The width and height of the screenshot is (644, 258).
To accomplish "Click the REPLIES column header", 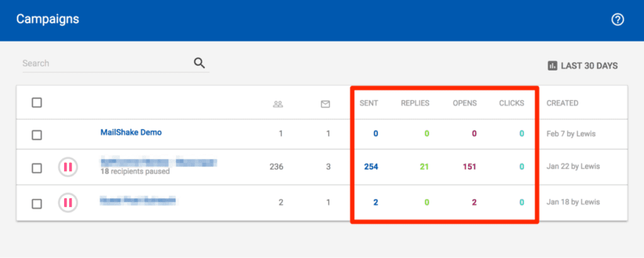I will [x=415, y=103].
